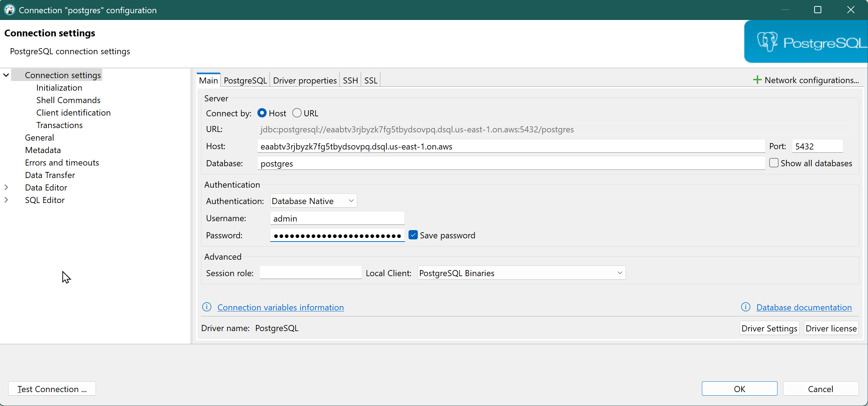Focus the Username field
Viewport: 868px width, 406px height.
pyautogui.click(x=337, y=218)
